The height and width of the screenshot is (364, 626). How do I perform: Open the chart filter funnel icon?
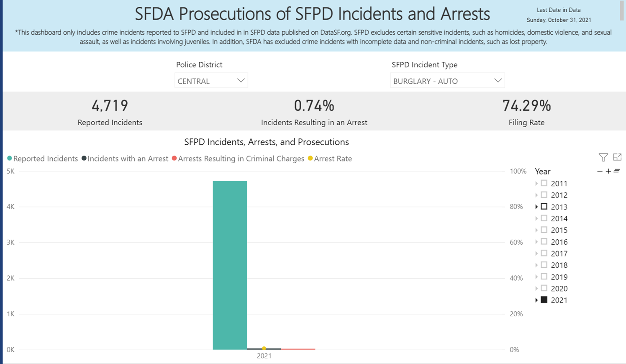click(x=603, y=157)
